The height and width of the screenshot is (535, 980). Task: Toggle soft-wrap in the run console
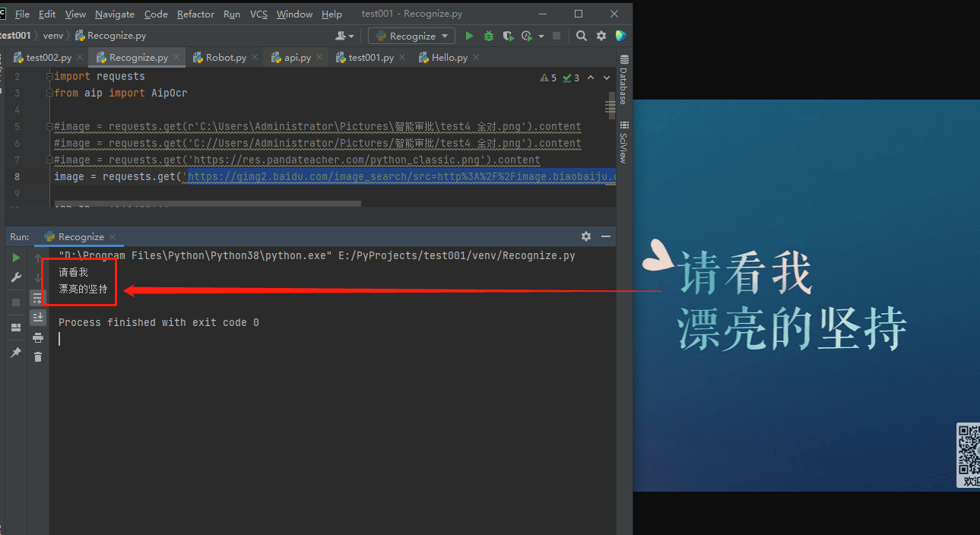[37, 297]
